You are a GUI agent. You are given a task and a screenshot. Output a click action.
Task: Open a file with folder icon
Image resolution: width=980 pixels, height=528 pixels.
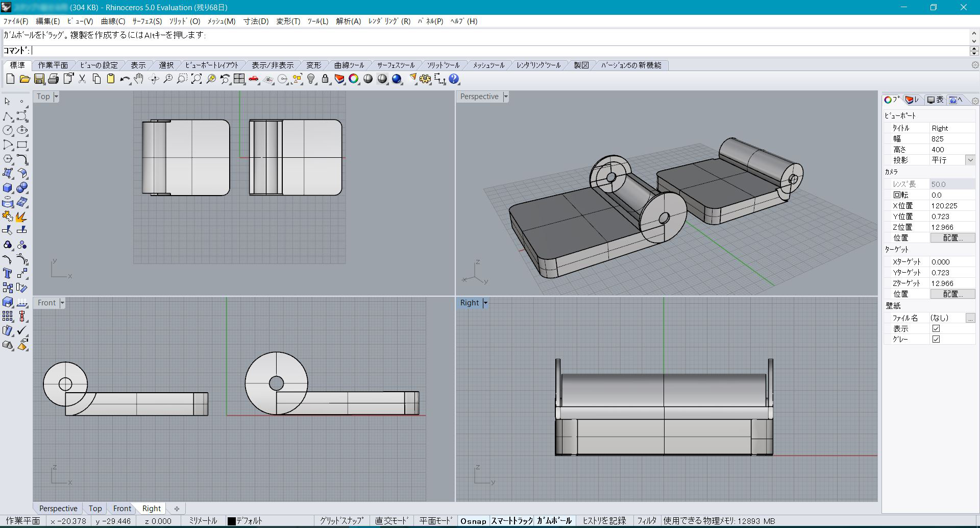coord(24,79)
